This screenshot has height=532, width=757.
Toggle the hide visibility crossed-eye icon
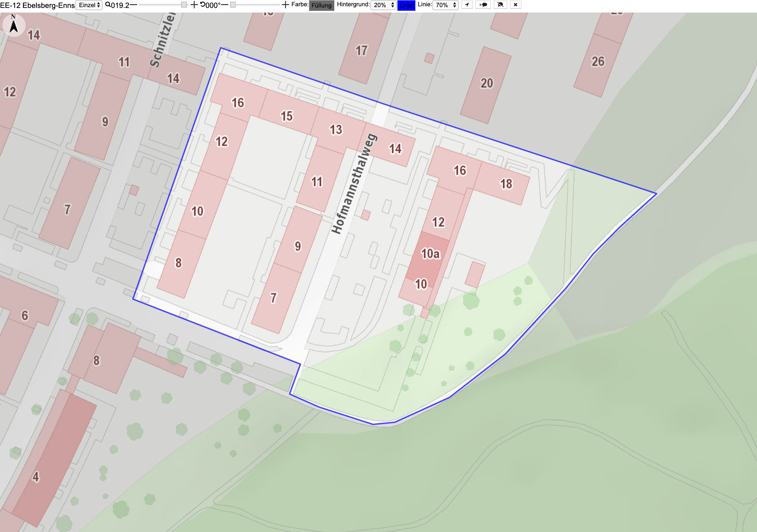coord(500,5)
